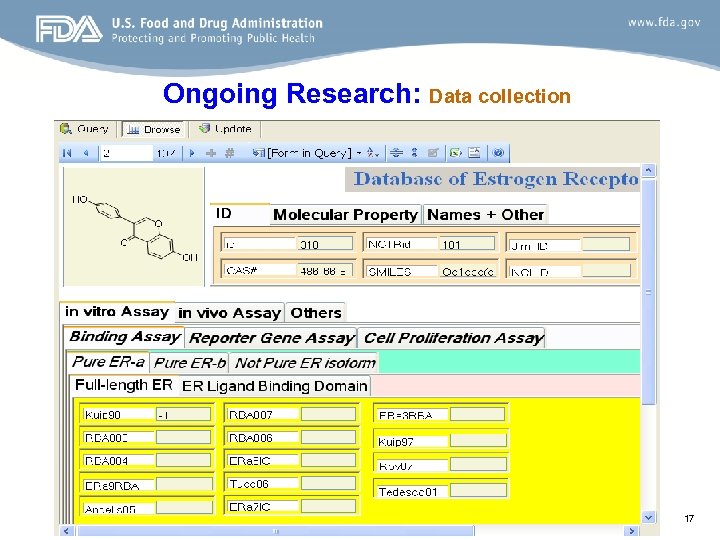Switch to the in vivo Assay tab

tap(229, 313)
